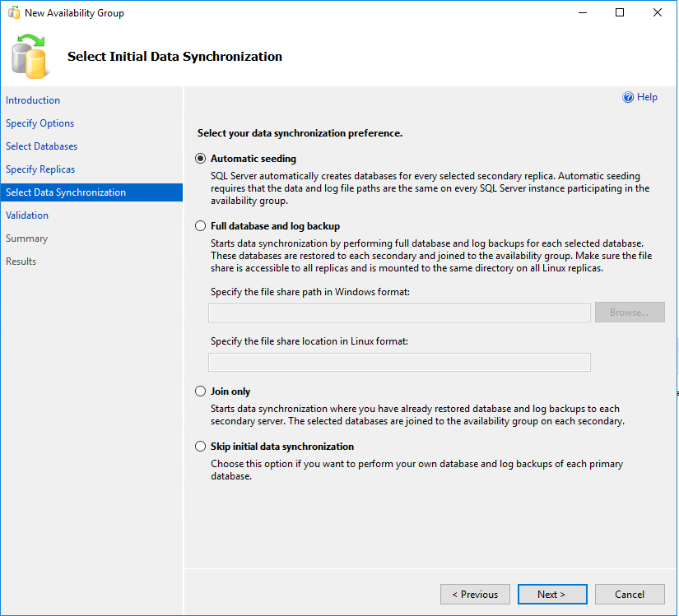Click the Join only label text
The image size is (679, 616).
pyautogui.click(x=230, y=391)
